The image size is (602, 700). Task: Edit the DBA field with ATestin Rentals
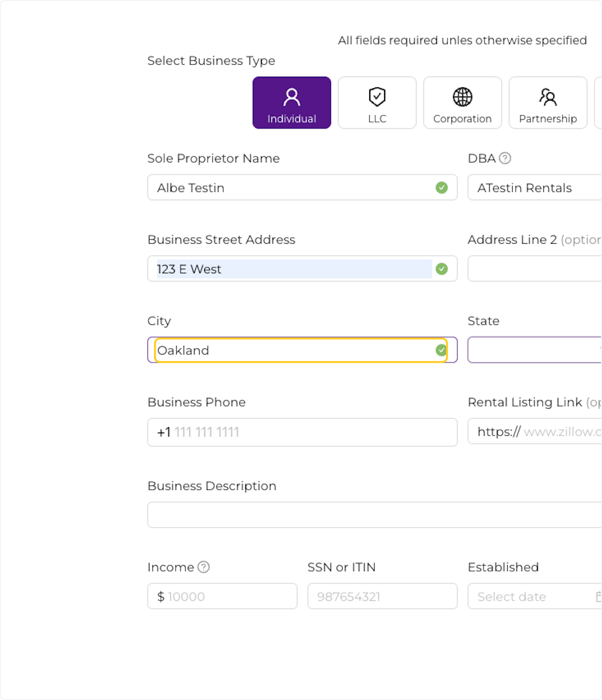(x=534, y=188)
